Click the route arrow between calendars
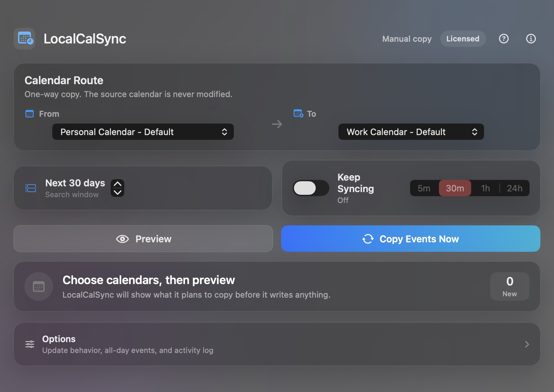Screen dimensions: 554x392 click(277, 124)
